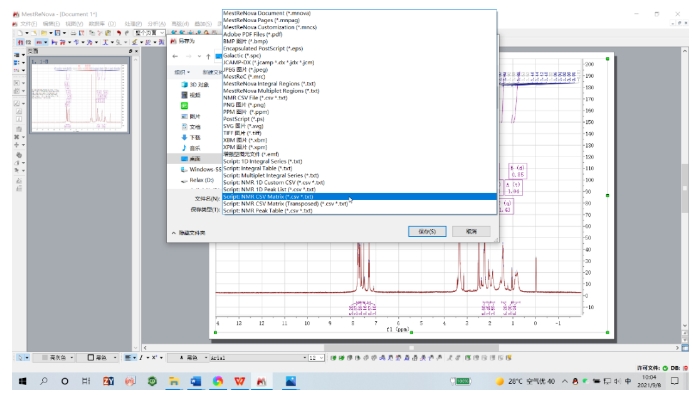693x395 pixels.
Task: Choose Script: 1D Integral Series type
Action: click(359, 161)
